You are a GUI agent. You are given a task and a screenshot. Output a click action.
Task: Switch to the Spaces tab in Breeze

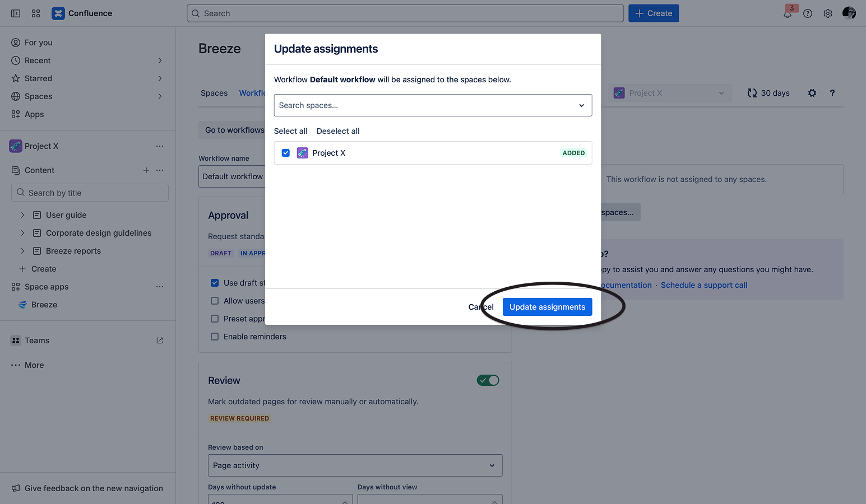[214, 93]
